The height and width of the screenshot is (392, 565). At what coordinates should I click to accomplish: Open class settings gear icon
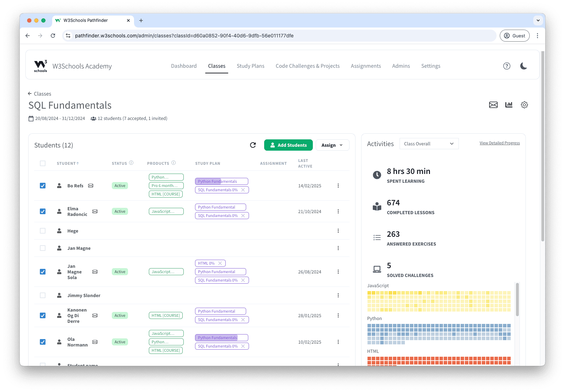coord(524,105)
